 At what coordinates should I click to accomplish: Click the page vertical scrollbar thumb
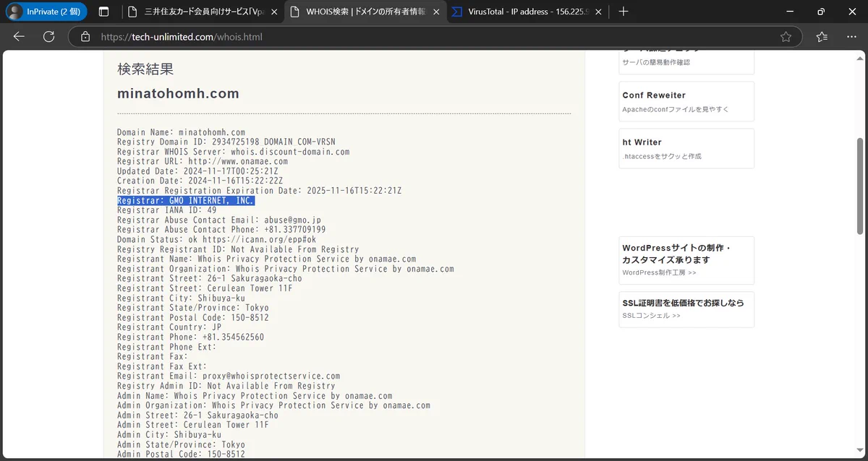coord(860,186)
